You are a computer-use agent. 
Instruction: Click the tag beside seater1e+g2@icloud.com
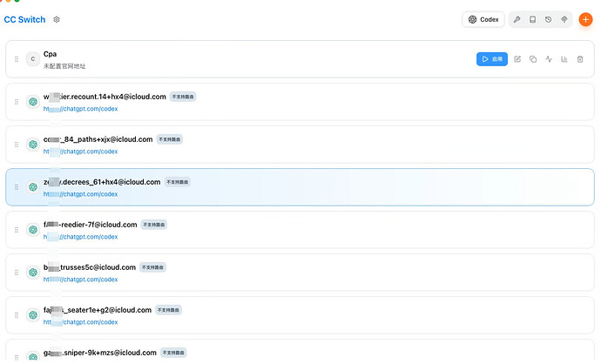[168, 310]
